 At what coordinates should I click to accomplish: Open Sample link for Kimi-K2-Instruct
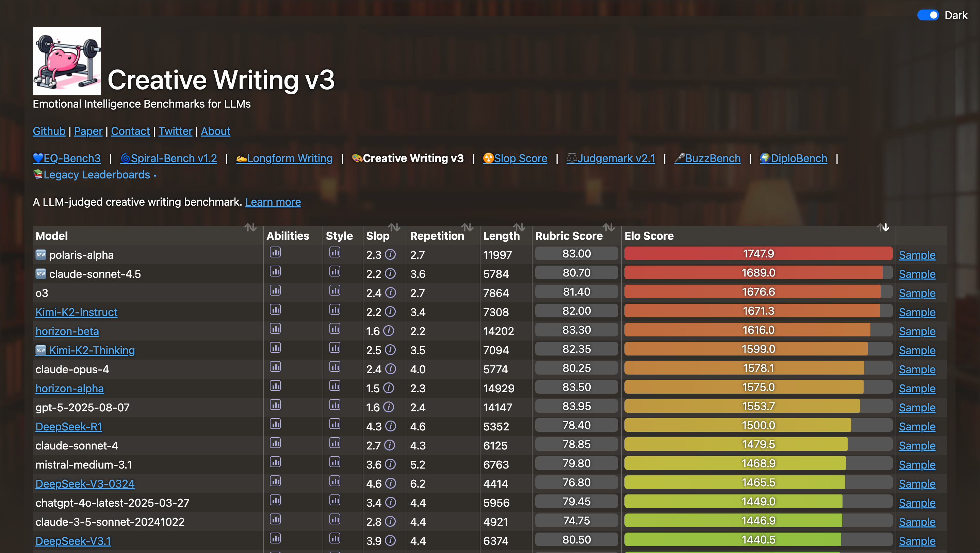[917, 312]
